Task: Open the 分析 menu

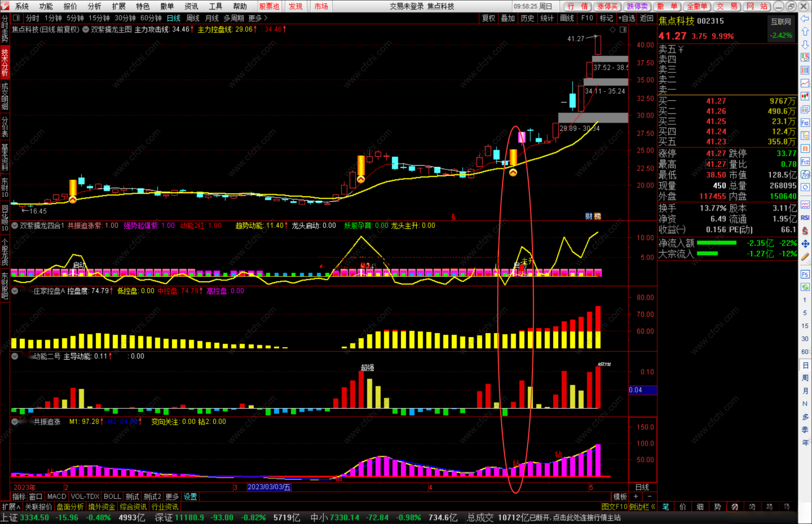Action: tap(94, 6)
